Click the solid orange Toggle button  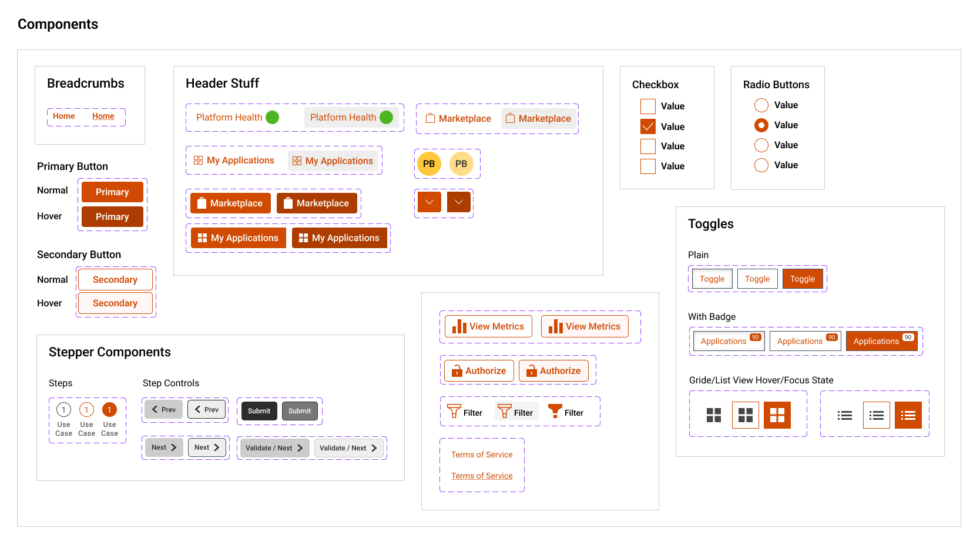[802, 279]
